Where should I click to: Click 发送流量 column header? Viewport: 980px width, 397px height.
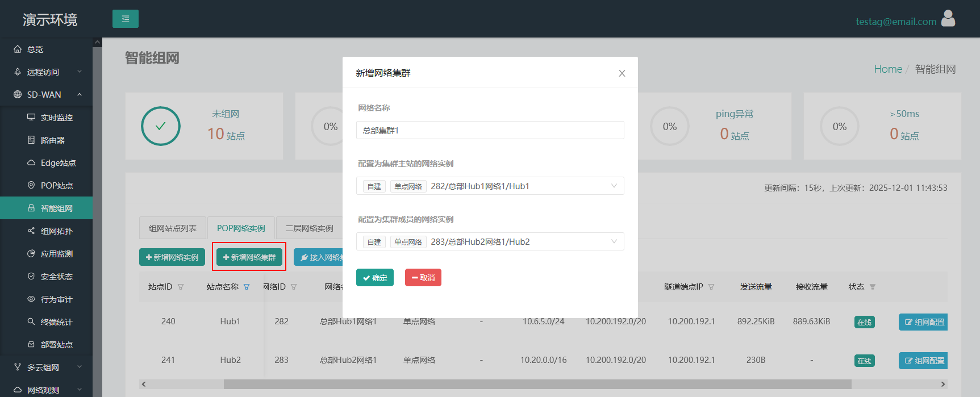click(x=756, y=287)
